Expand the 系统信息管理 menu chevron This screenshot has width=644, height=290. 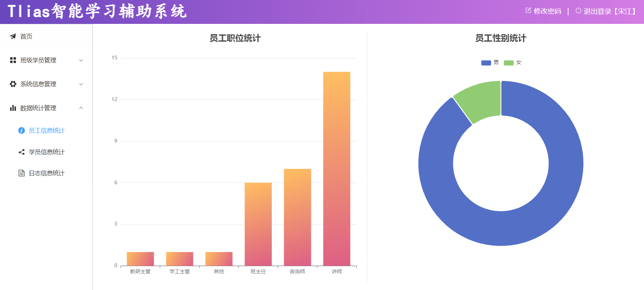tap(81, 84)
